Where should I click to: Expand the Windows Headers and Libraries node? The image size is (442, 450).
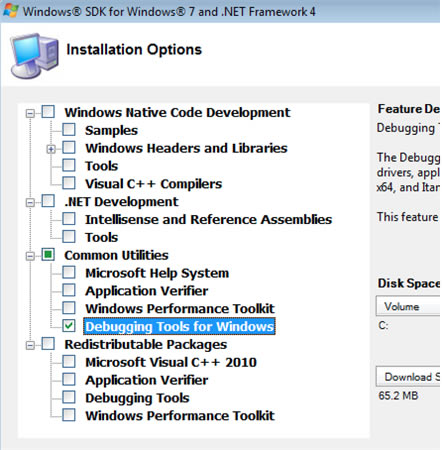(51, 149)
